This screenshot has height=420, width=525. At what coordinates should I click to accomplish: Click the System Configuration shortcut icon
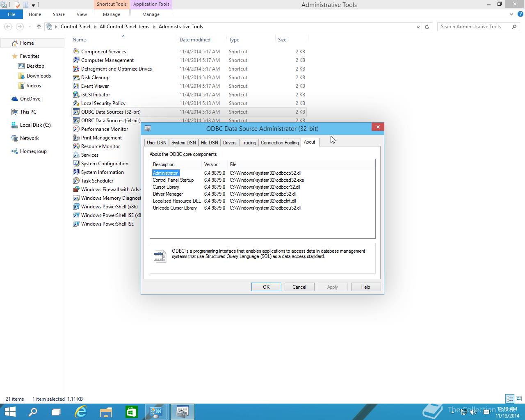pos(76,163)
